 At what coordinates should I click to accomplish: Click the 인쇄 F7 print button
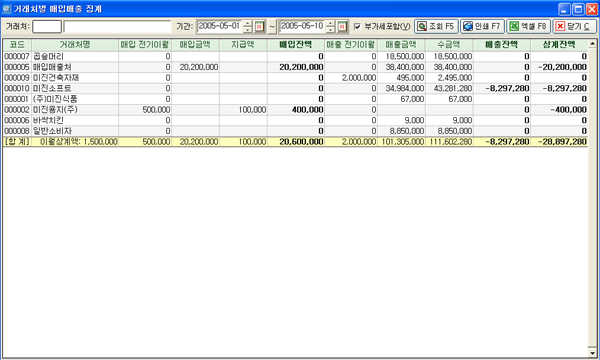point(482,26)
